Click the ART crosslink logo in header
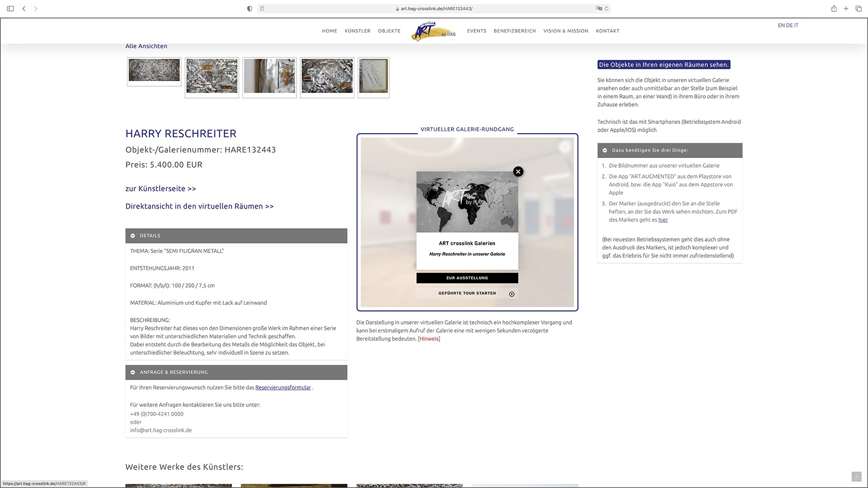 pos(433,31)
